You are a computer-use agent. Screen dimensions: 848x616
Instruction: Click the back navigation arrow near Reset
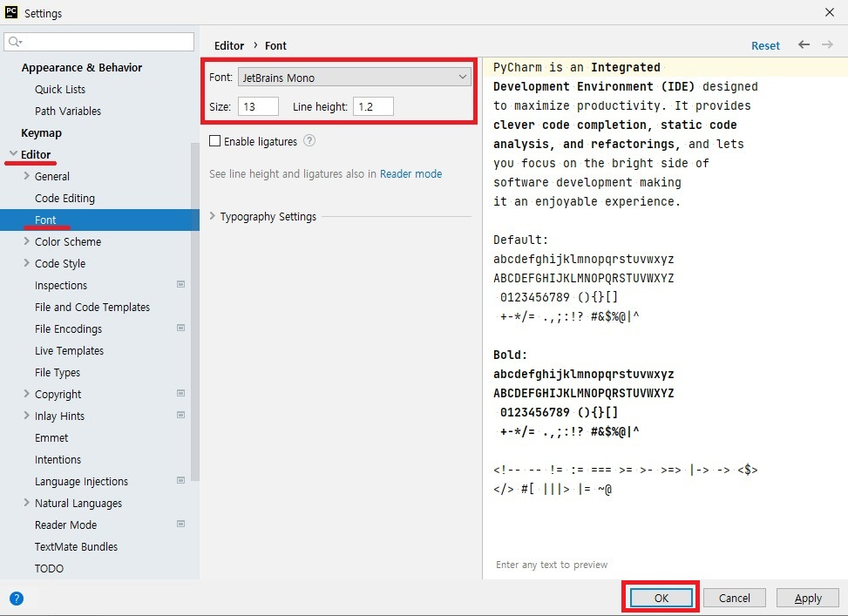(804, 44)
